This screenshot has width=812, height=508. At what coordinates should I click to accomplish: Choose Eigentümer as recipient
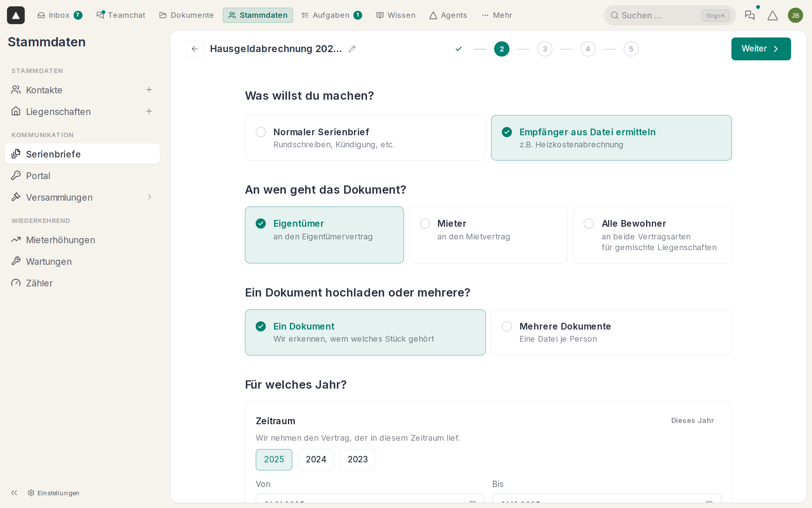324,235
